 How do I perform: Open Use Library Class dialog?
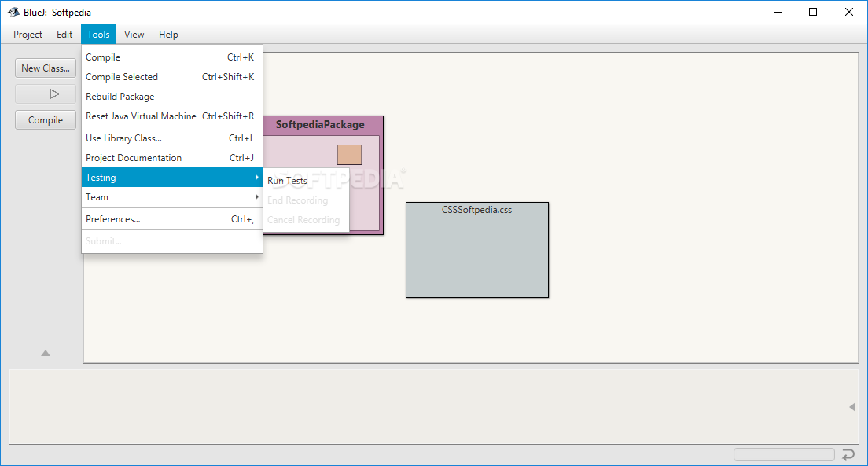[x=172, y=138]
